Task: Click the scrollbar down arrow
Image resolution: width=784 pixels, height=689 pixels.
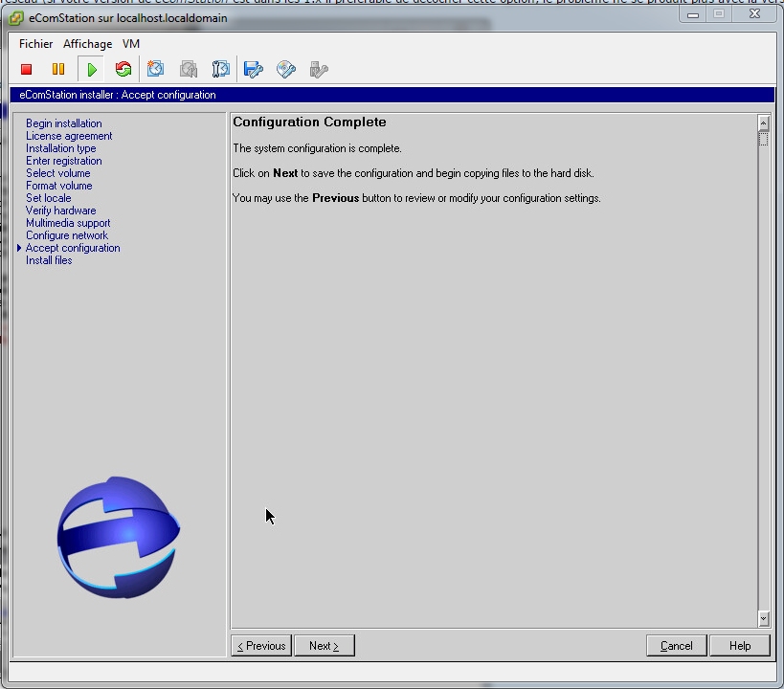Action: [x=763, y=619]
